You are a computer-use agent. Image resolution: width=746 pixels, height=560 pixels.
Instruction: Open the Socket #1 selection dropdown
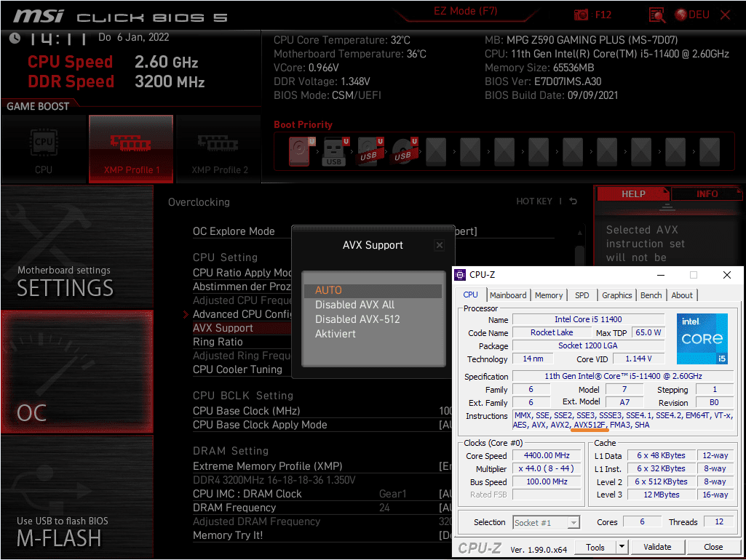point(546,523)
